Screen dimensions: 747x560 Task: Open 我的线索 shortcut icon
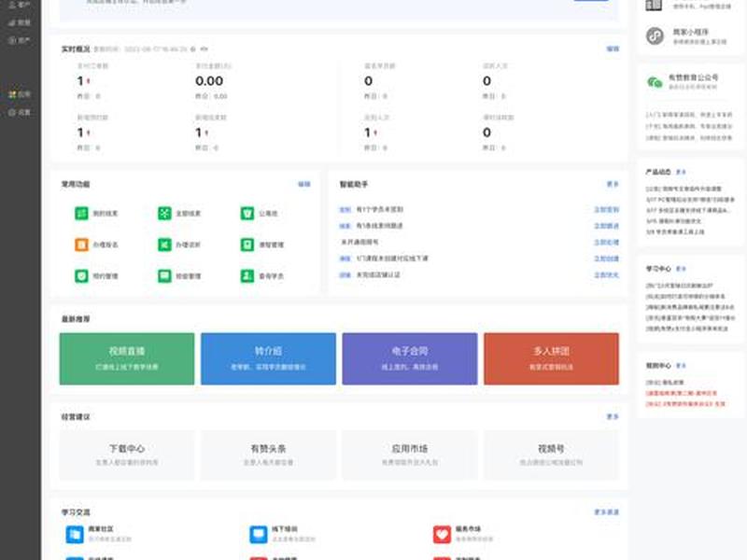tap(81, 213)
